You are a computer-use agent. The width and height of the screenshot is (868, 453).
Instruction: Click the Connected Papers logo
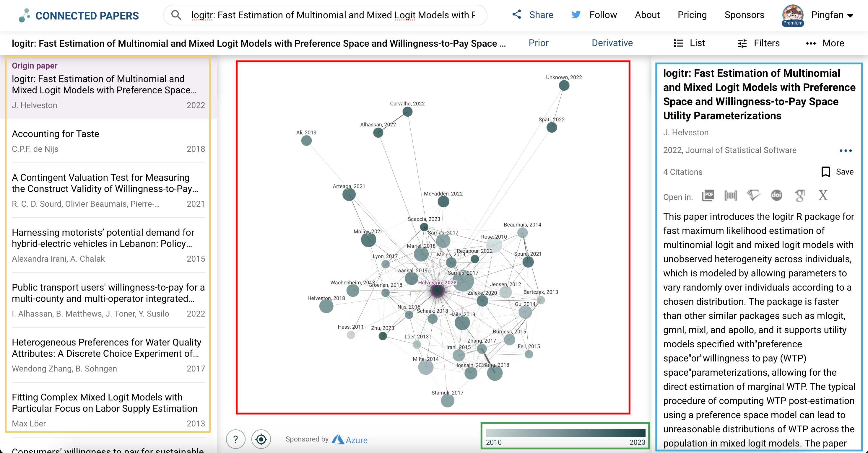(x=79, y=15)
